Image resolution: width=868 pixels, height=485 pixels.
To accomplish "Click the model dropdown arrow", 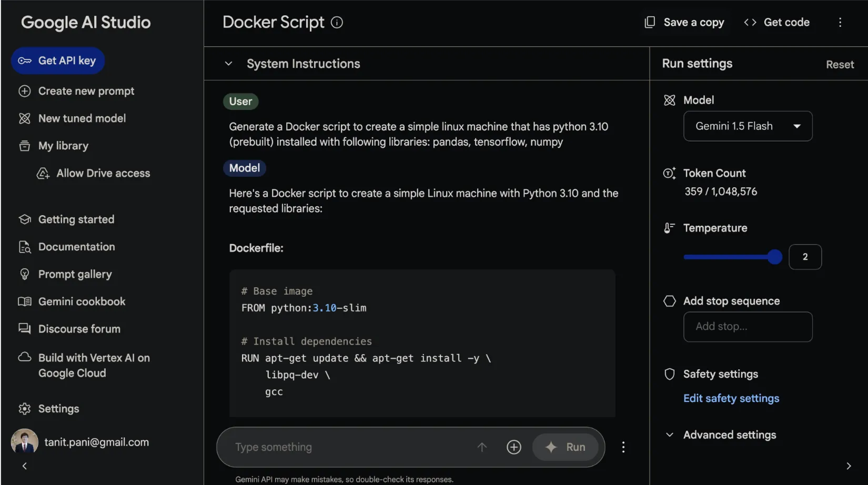I will (x=797, y=126).
